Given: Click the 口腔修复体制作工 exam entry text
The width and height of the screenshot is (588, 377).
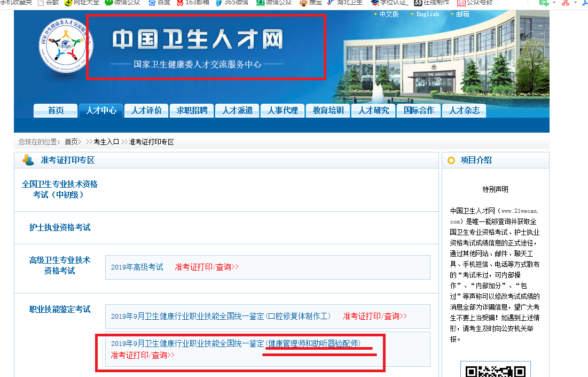Looking at the screenshot, I should (x=221, y=316).
